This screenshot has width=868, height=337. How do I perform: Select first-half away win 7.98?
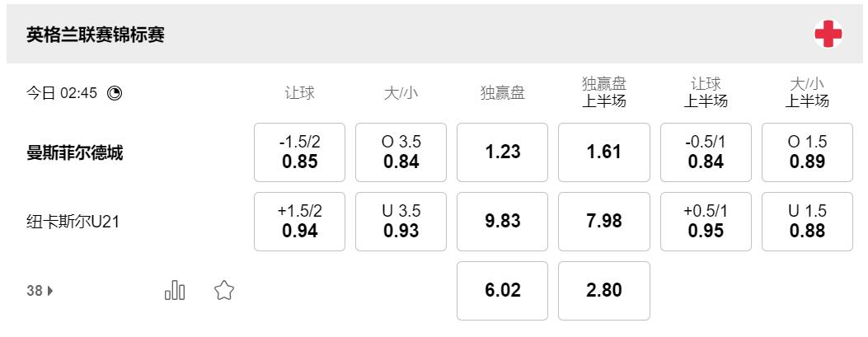(x=603, y=222)
